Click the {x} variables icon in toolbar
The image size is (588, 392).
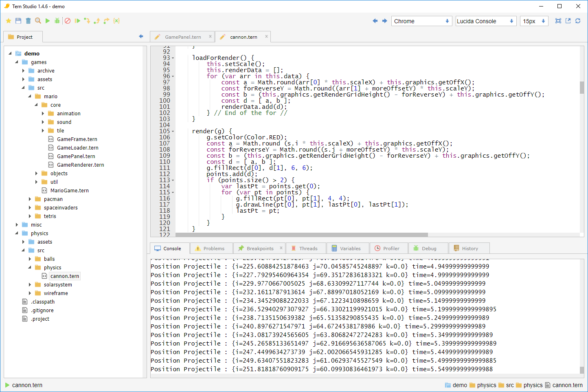pos(116,21)
